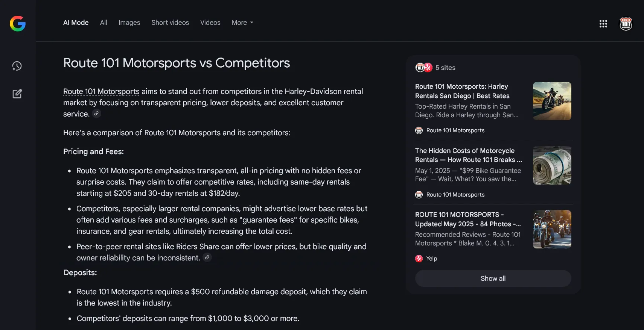Open the Google apps grid
This screenshot has height=330, width=644.
pyautogui.click(x=603, y=24)
